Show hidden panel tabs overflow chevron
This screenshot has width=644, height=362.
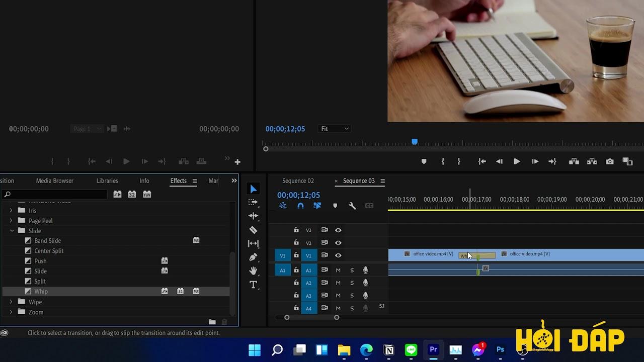[x=234, y=180]
